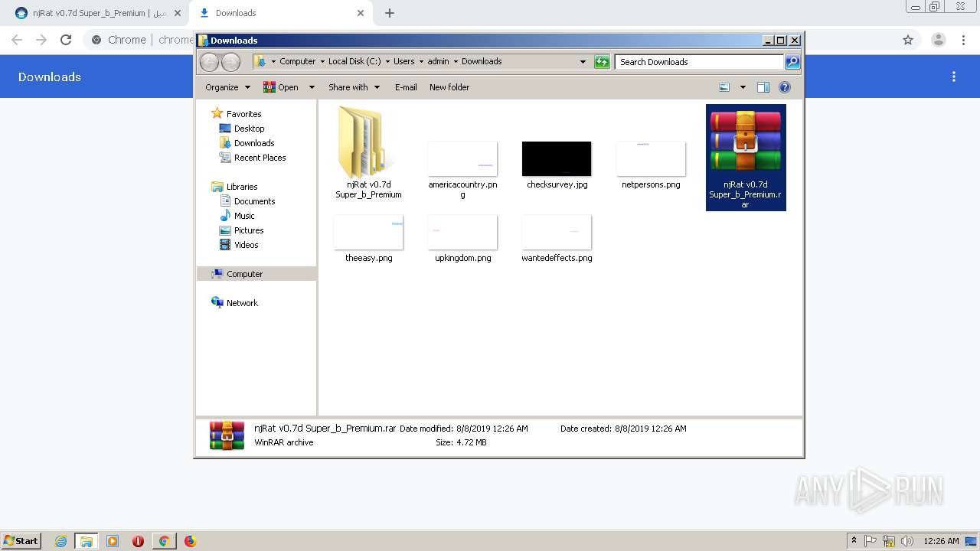Open a new Chrome tab
The width and height of the screenshot is (980, 551).
coord(390,13)
